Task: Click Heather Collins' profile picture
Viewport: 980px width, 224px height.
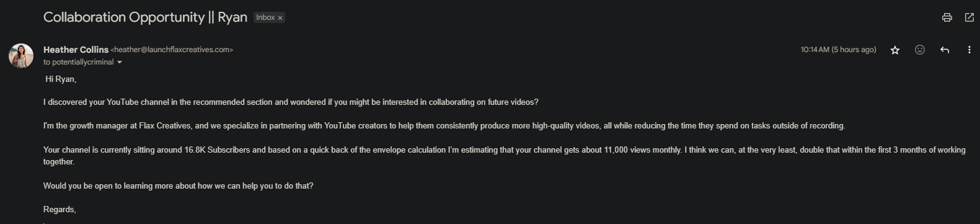Action: coord(21,56)
